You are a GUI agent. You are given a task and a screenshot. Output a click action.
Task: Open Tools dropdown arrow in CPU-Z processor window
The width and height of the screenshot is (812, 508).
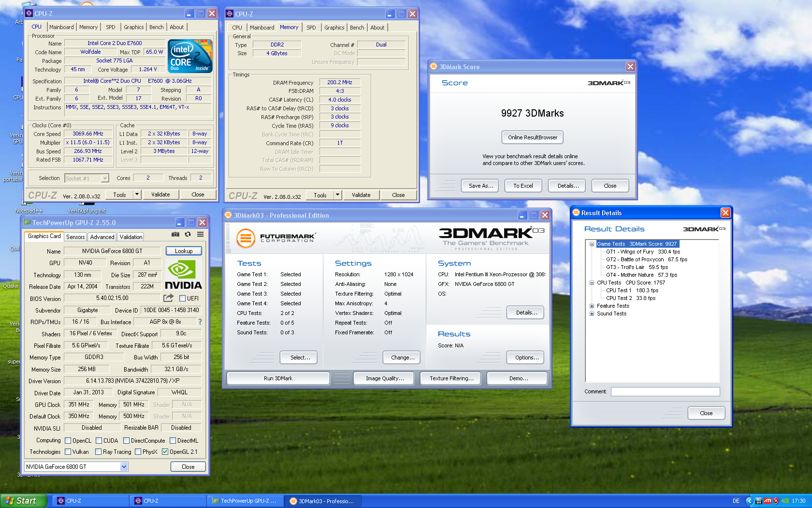[137, 194]
